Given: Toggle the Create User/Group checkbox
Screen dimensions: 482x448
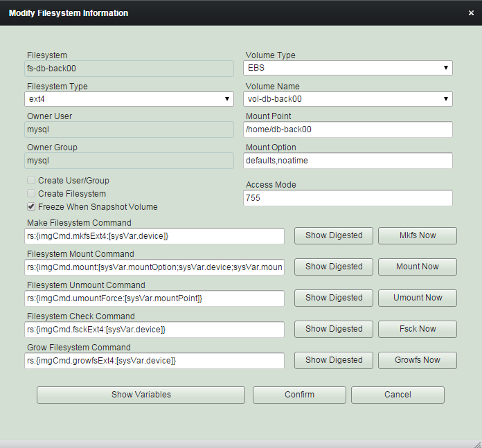Looking at the screenshot, I should point(31,180).
